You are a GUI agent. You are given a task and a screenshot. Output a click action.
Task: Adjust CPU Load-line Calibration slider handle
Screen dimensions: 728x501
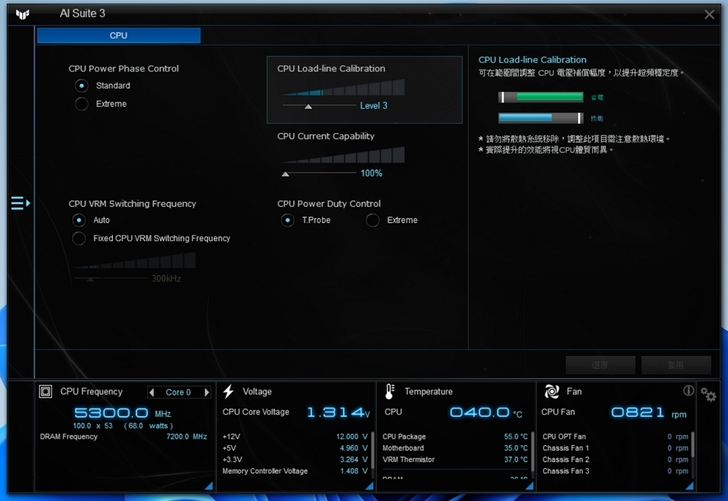[x=308, y=107]
